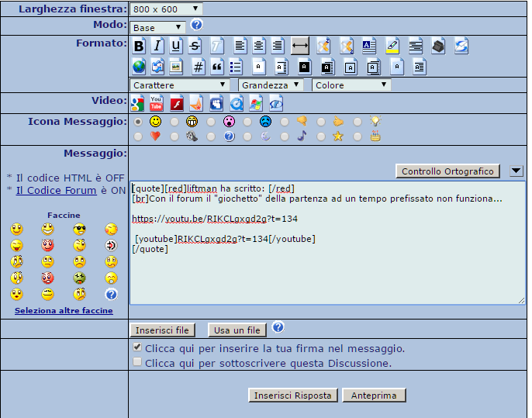Submit with the Inserisci Risposta button
The image size is (532, 418).
coord(293,396)
